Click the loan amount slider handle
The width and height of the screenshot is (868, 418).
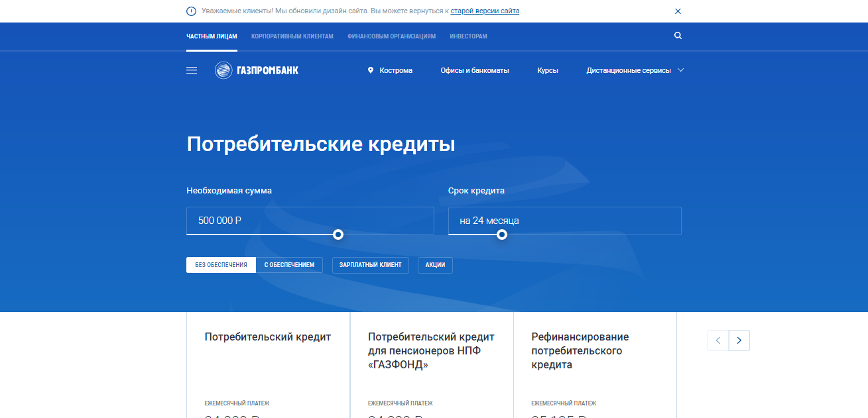pyautogui.click(x=338, y=235)
